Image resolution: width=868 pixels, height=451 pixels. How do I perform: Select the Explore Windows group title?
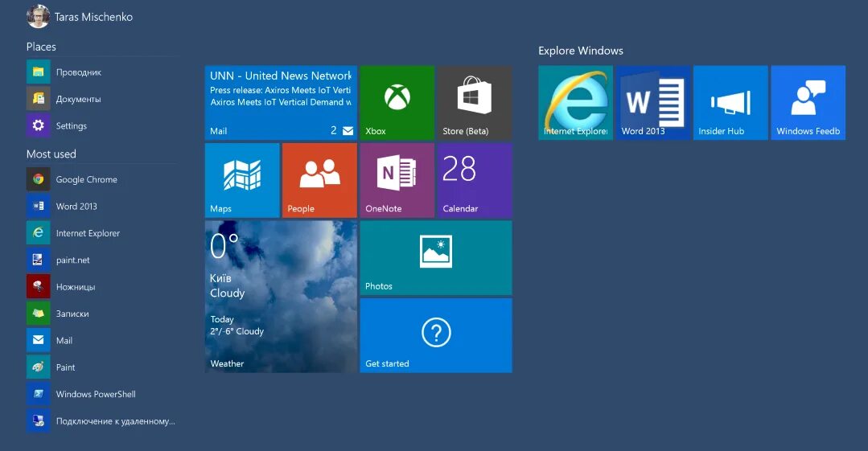tap(581, 51)
